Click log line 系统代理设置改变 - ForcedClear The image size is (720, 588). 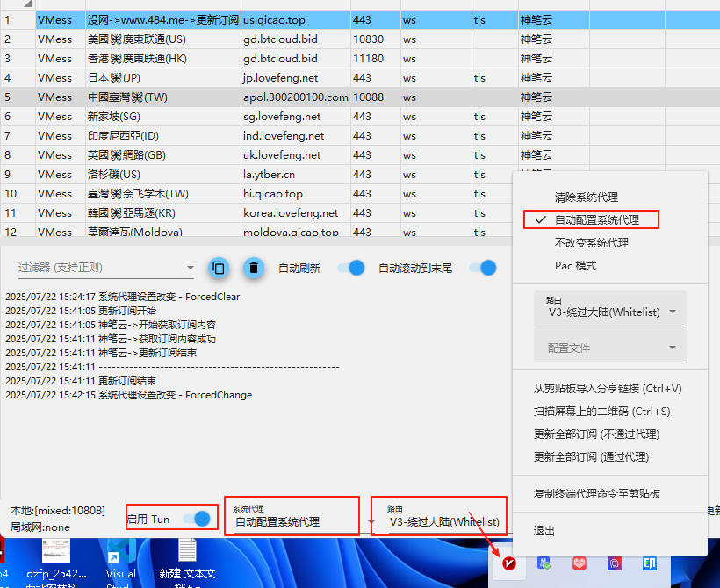pos(123,297)
